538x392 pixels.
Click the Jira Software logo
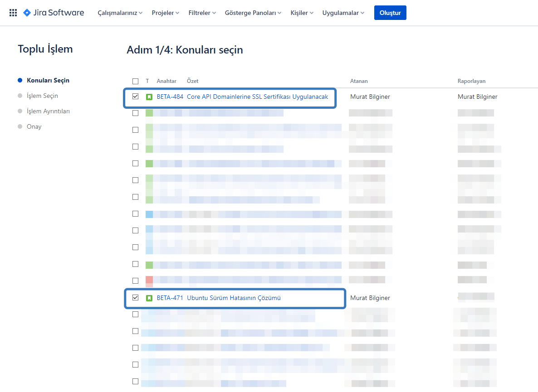53,13
